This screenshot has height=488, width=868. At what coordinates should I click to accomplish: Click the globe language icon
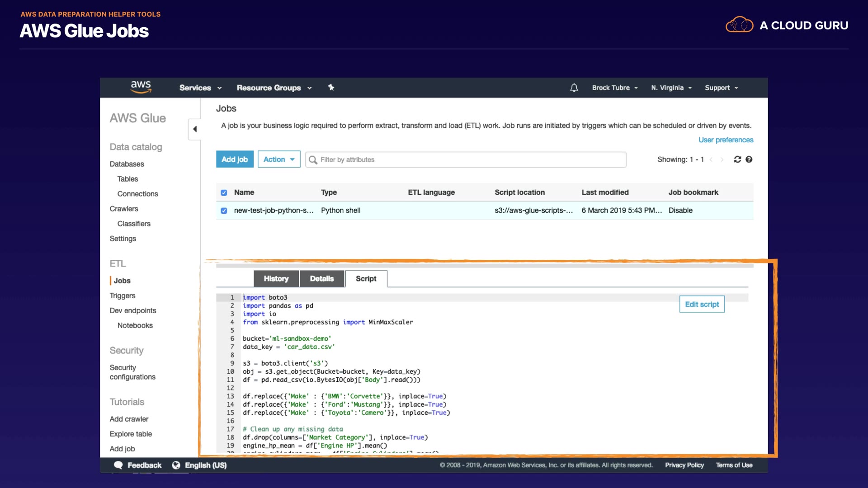(176, 465)
